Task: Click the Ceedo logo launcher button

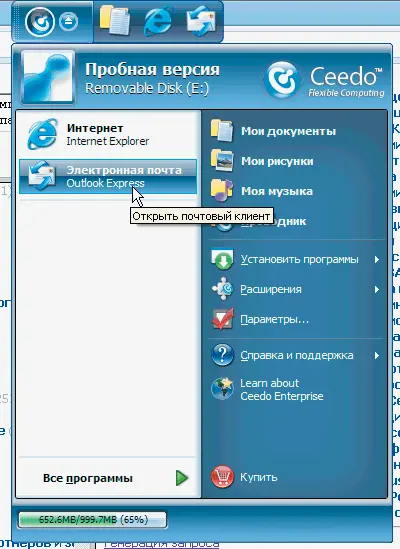Action: click(40, 21)
